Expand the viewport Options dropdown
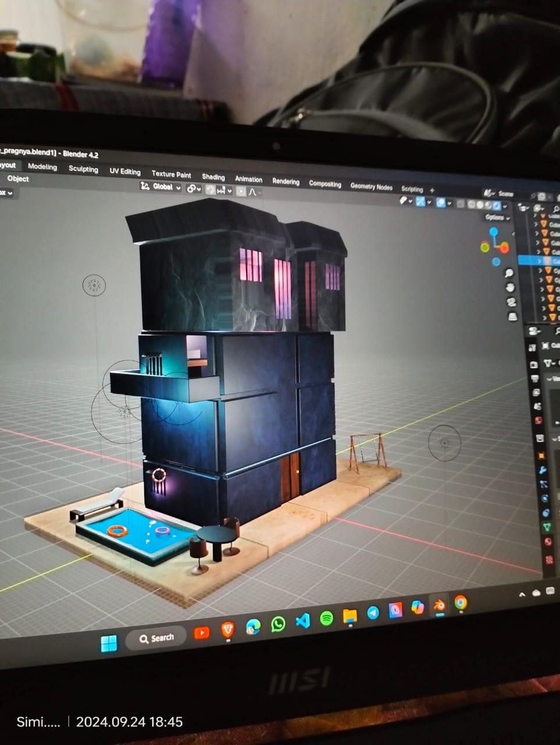Viewport: 560px width, 745px height. tap(497, 217)
